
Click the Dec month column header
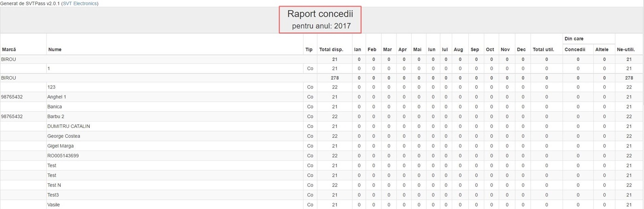click(521, 49)
